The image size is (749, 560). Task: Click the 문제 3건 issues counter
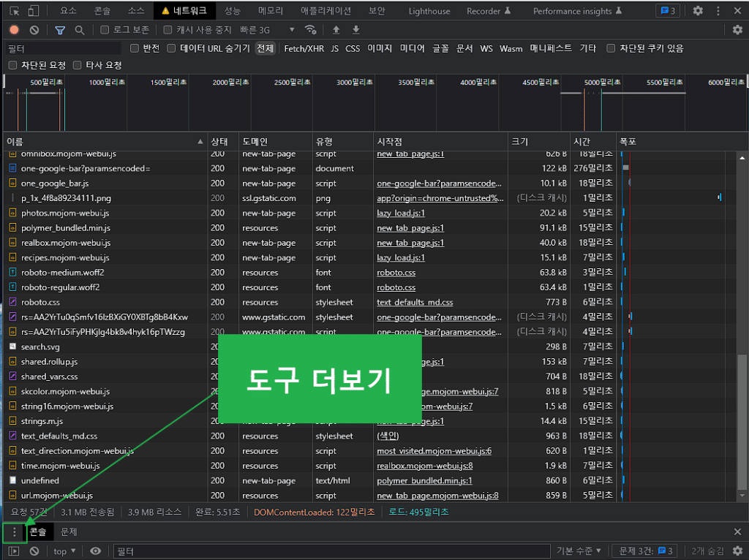point(645,551)
